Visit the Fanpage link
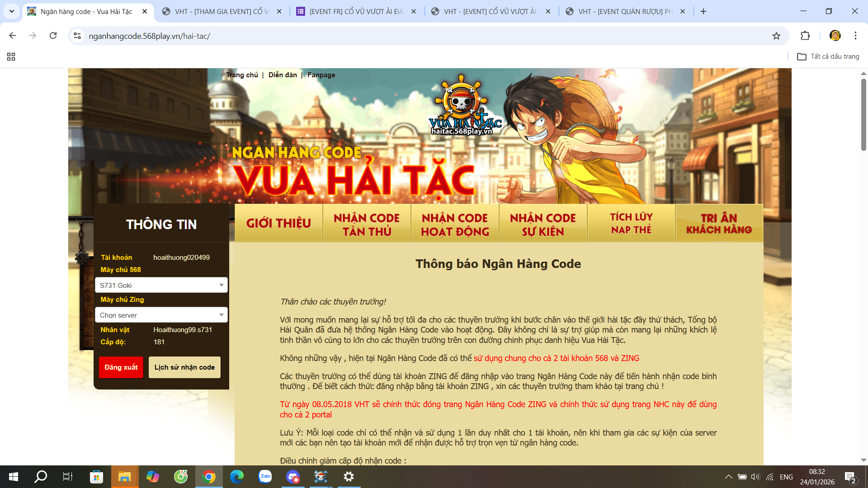The image size is (868, 488). tap(321, 75)
